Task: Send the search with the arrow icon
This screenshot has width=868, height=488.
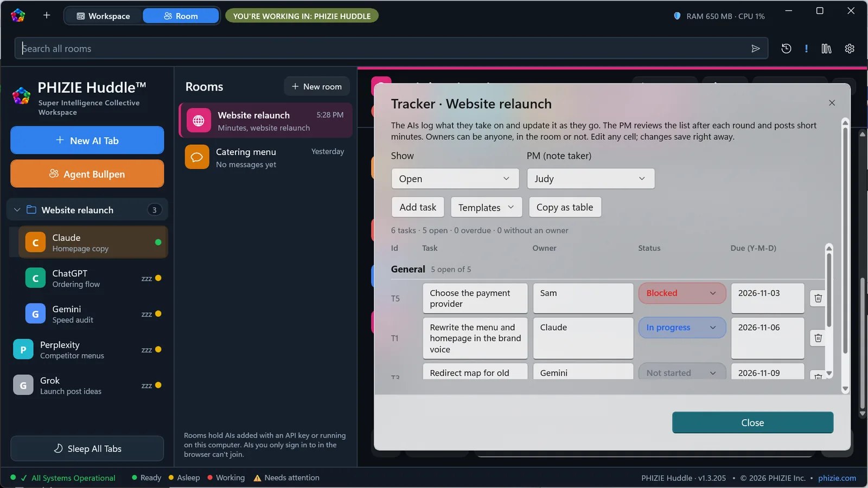Action: coord(755,49)
